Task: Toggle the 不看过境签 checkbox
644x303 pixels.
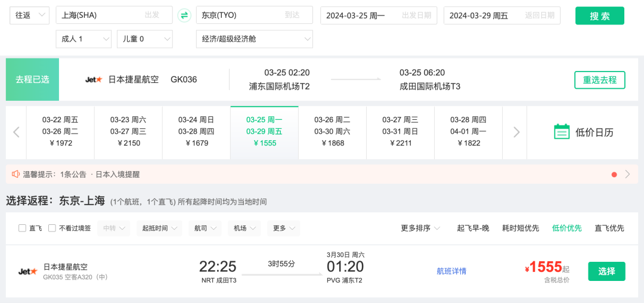Action: [52, 228]
